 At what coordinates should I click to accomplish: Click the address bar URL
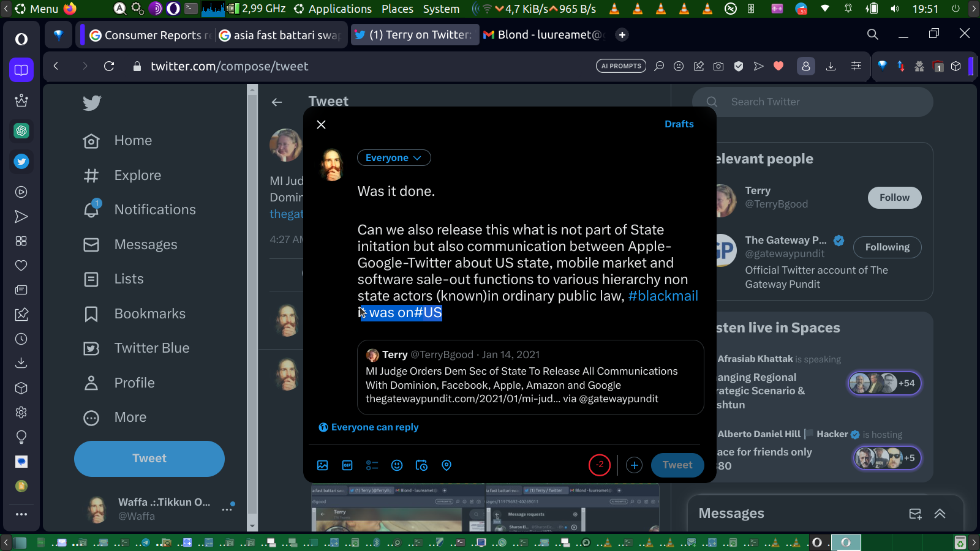point(230,66)
